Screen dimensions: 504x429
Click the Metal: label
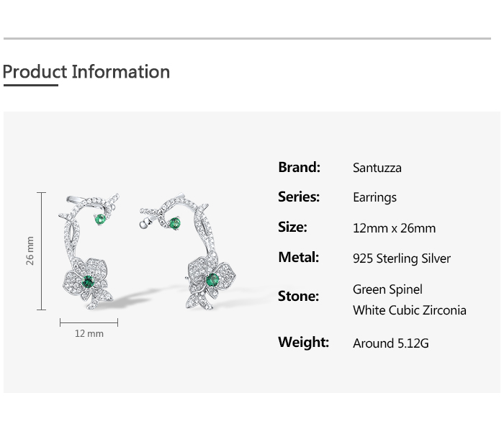point(298,257)
